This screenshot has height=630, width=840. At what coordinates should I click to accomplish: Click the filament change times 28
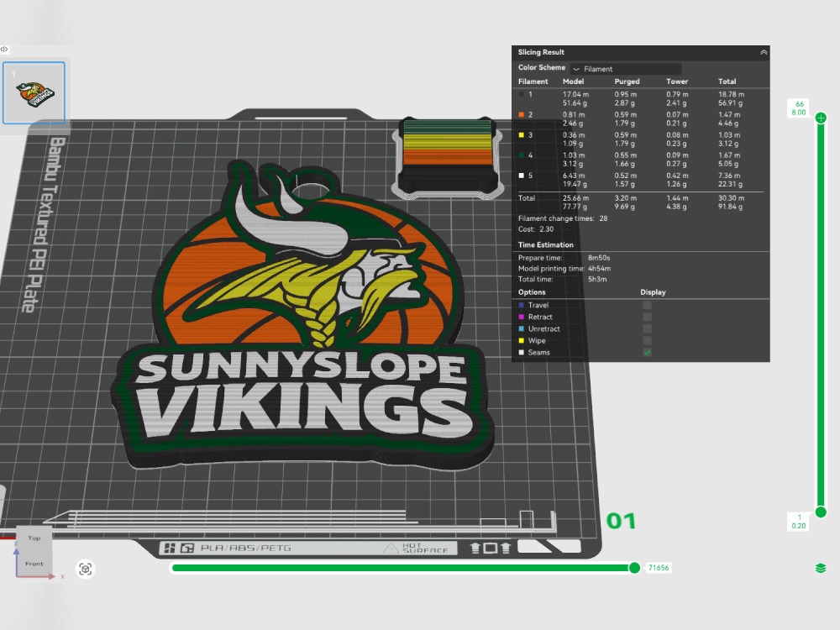[x=603, y=218]
